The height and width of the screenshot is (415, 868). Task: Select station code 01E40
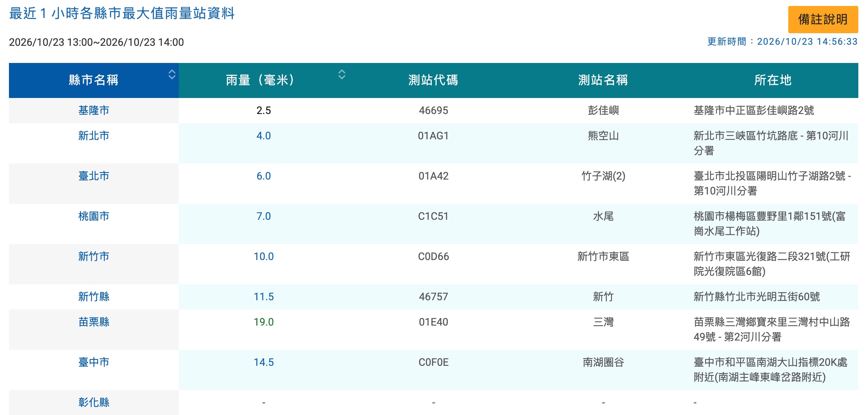click(x=434, y=322)
